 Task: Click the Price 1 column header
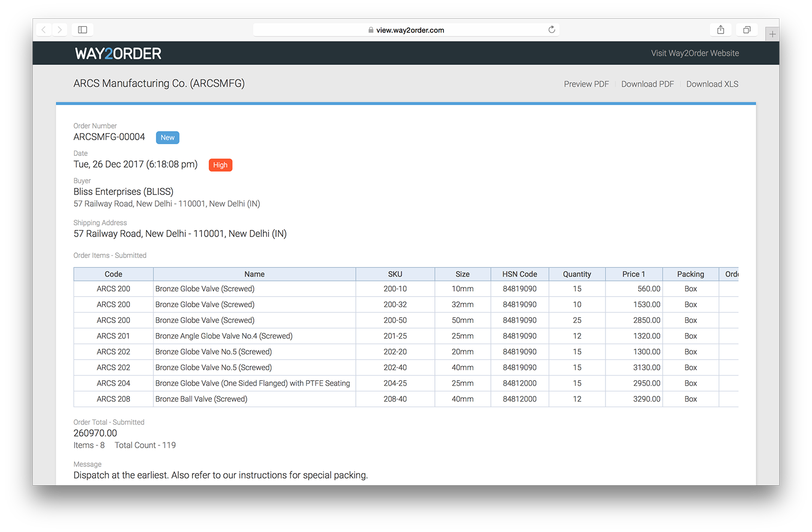[x=634, y=274]
